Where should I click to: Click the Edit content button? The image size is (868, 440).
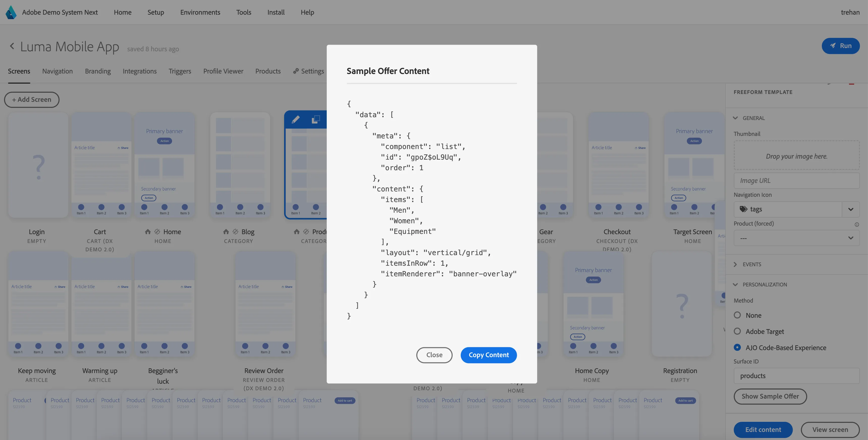click(763, 430)
